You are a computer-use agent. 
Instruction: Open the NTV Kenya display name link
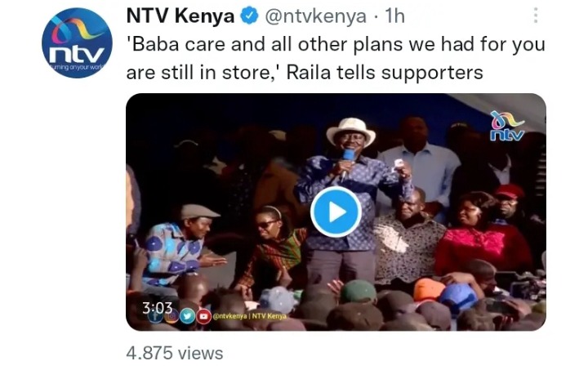click(180, 16)
